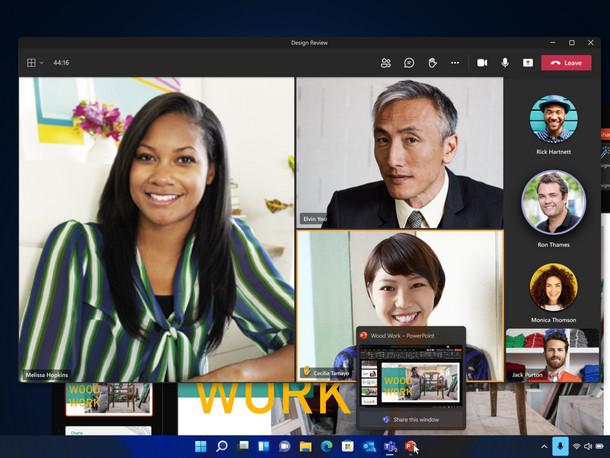
Task: Open taskbar Search icon
Action: pos(222,446)
